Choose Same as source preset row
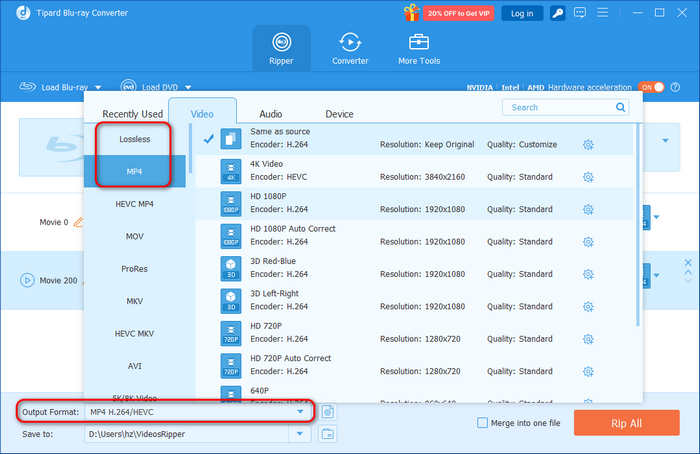The width and height of the screenshot is (700, 454). (x=415, y=139)
